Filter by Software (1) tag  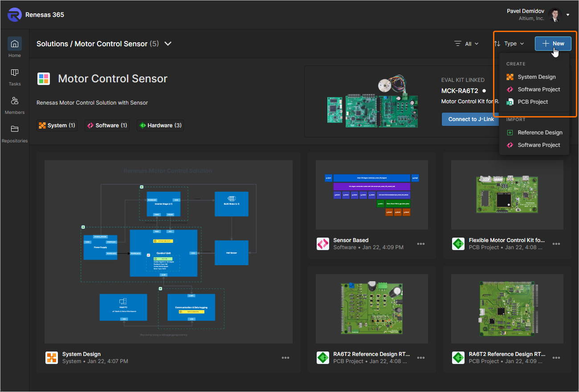[x=107, y=125]
